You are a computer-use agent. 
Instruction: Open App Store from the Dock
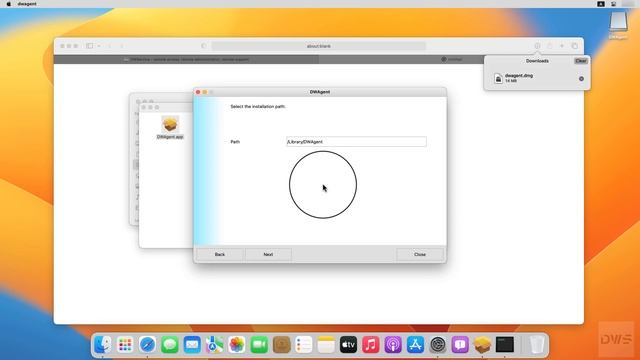[416, 345]
